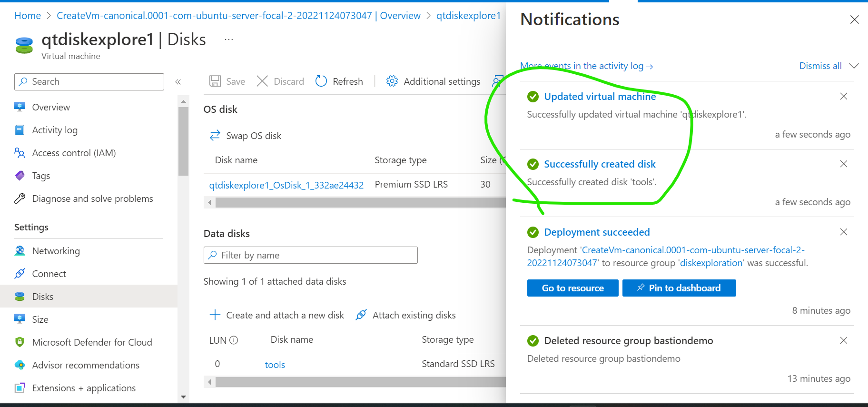Screen dimensions: 868x407
Task: Click the Diagnose and solve problems wrench icon
Action: [x=20, y=199]
